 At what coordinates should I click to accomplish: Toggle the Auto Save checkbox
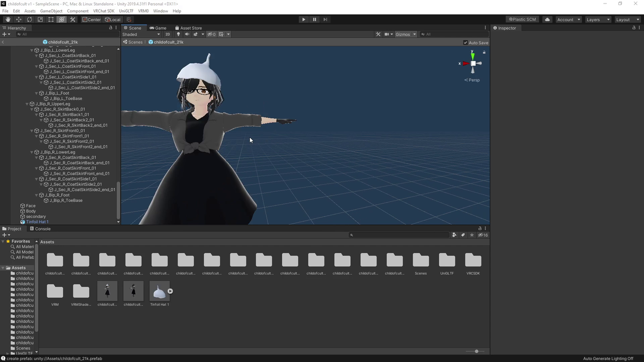(x=465, y=43)
